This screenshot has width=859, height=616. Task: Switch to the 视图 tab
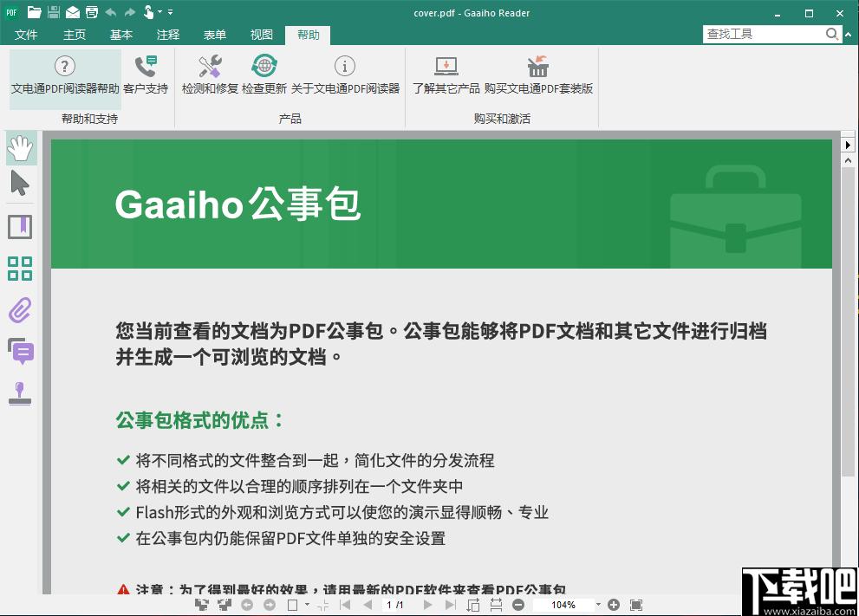261,35
